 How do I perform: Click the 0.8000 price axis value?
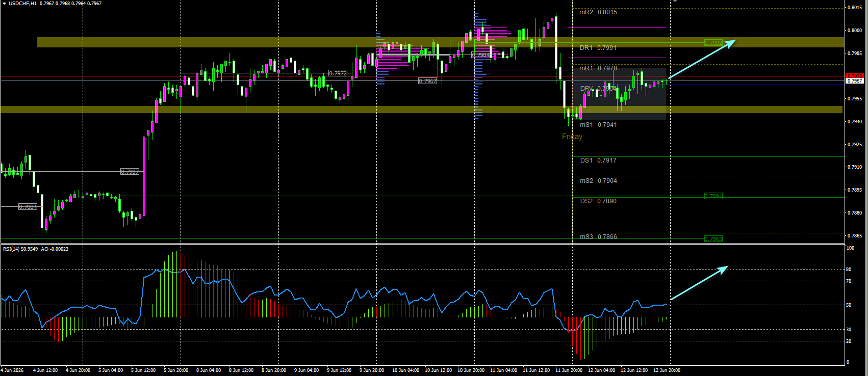854,31
